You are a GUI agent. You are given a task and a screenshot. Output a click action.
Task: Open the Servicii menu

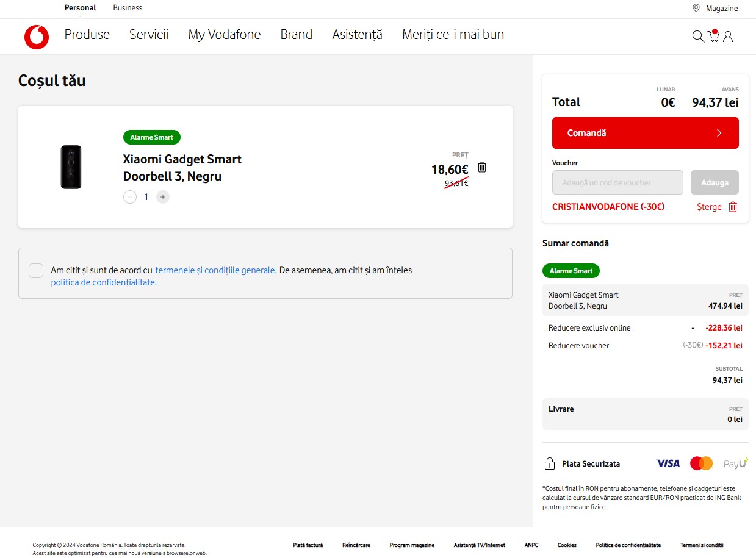click(149, 35)
